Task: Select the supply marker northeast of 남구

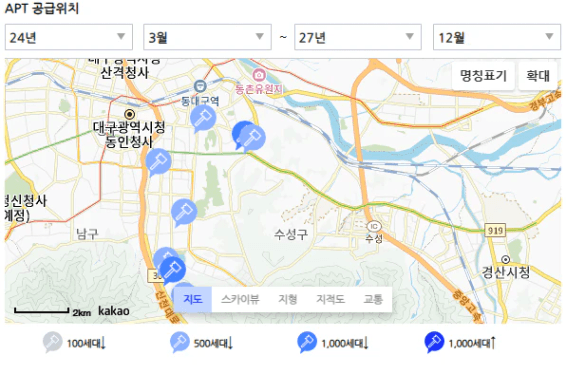Action: pos(184,213)
